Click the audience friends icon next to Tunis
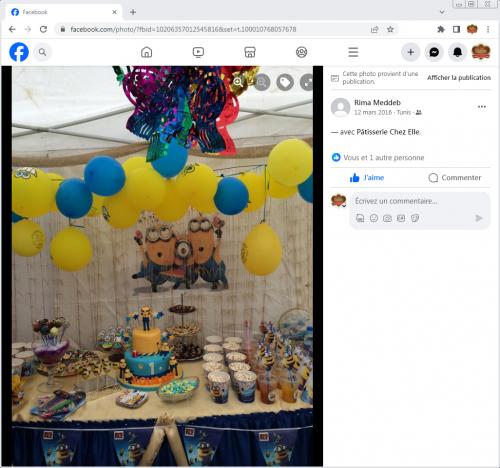This screenshot has height=468, width=500. [419, 113]
